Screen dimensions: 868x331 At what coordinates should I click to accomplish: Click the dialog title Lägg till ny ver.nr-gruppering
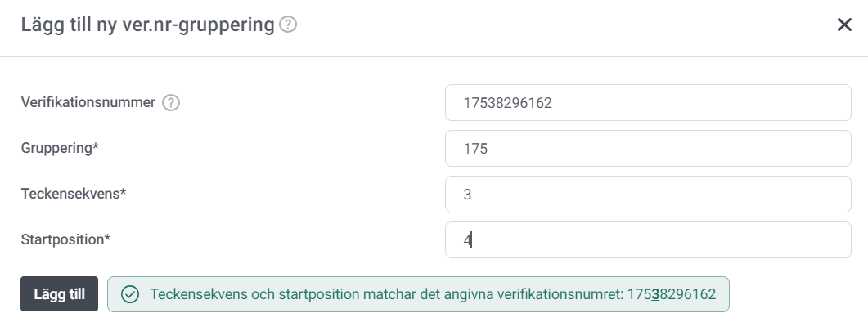click(x=147, y=25)
